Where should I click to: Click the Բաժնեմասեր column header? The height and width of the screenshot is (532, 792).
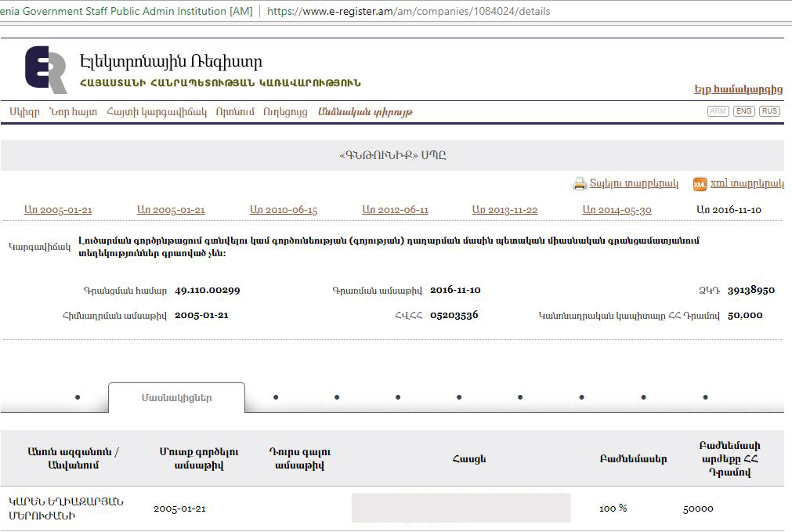[634, 459]
